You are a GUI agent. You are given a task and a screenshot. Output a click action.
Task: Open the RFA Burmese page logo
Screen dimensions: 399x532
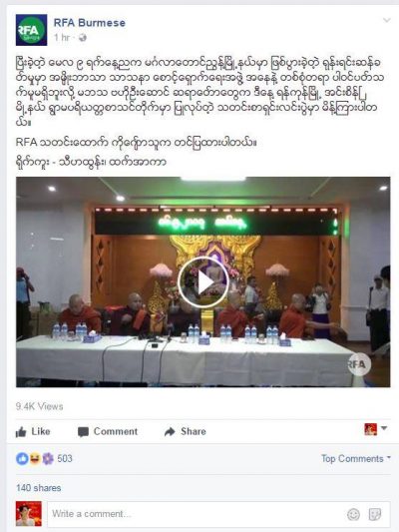(x=31, y=30)
